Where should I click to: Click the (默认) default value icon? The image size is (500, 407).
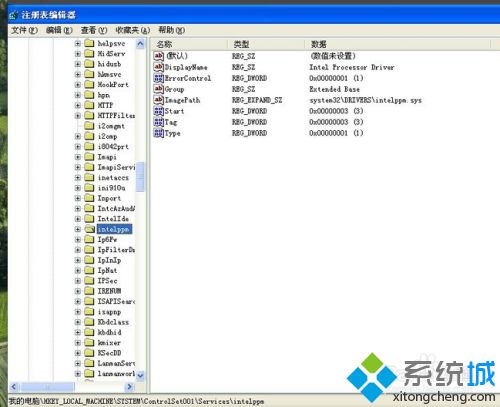(x=158, y=56)
